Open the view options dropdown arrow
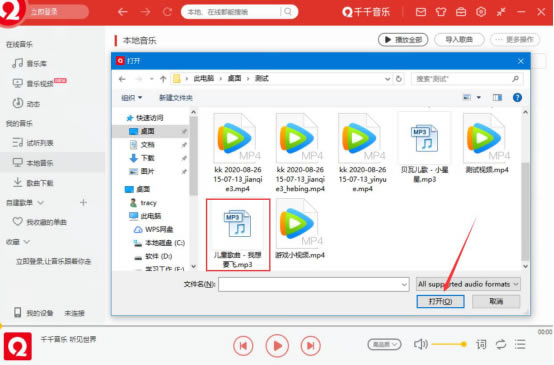 pyautogui.click(x=479, y=98)
